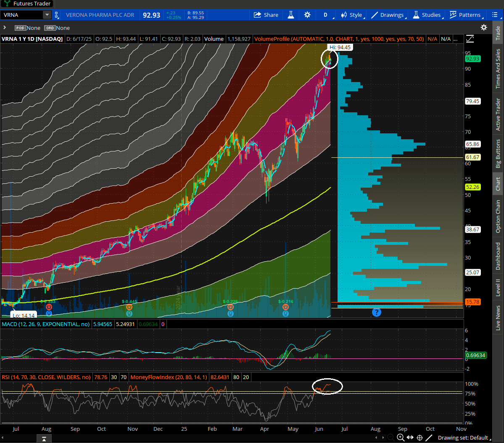This screenshot has height=443, width=504.
Task: Click the VRNA symbol input field
Action: [22, 15]
